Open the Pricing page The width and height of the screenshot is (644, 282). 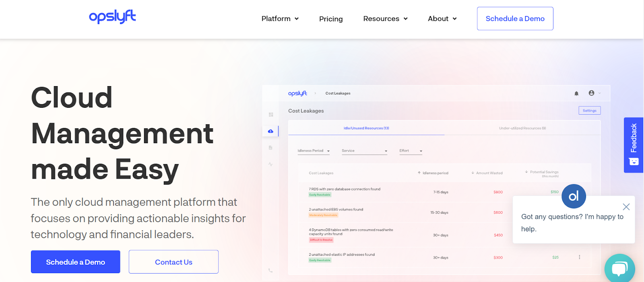(x=331, y=19)
